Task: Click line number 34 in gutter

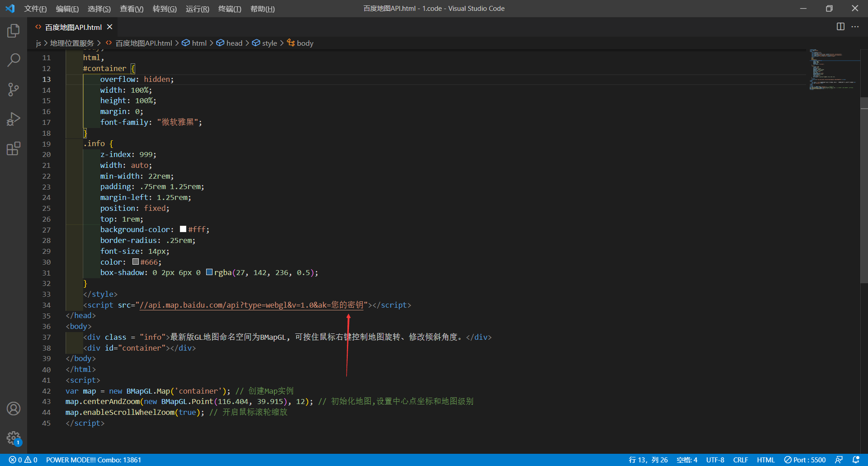Action: [46, 305]
